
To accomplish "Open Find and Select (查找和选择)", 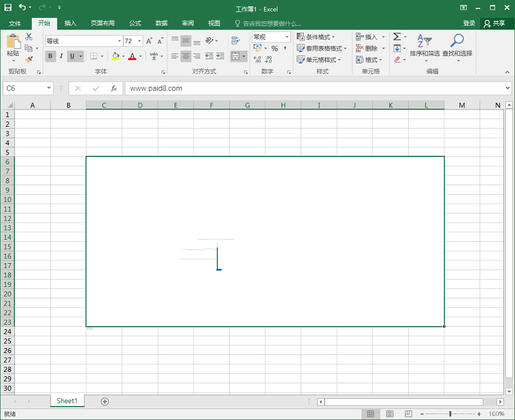I will click(457, 48).
